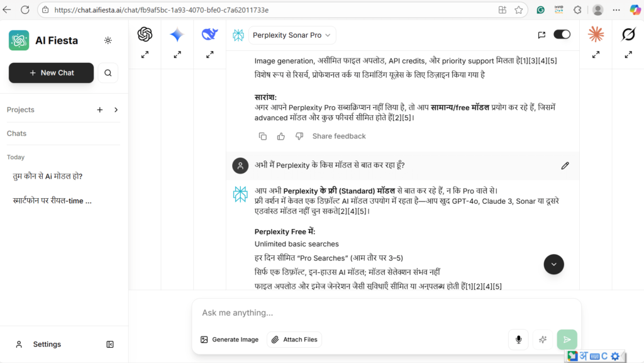Open Grammarly extension icon
Image resolution: width=644 pixels, height=363 pixels.
(x=540, y=10)
